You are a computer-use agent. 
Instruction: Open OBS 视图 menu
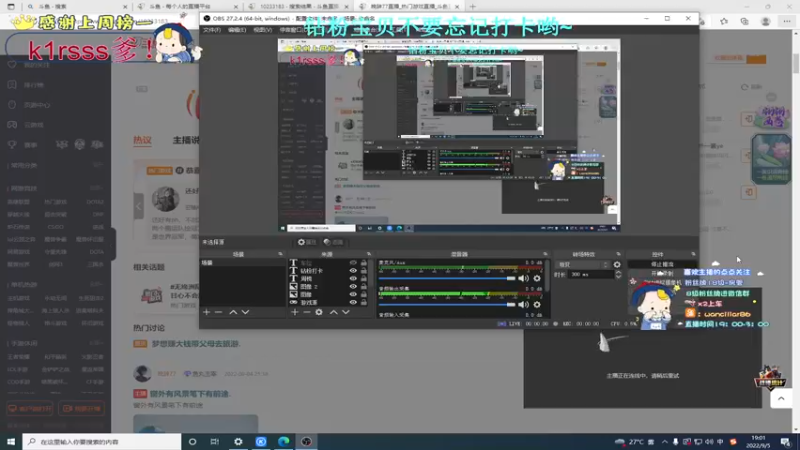[x=262, y=30]
